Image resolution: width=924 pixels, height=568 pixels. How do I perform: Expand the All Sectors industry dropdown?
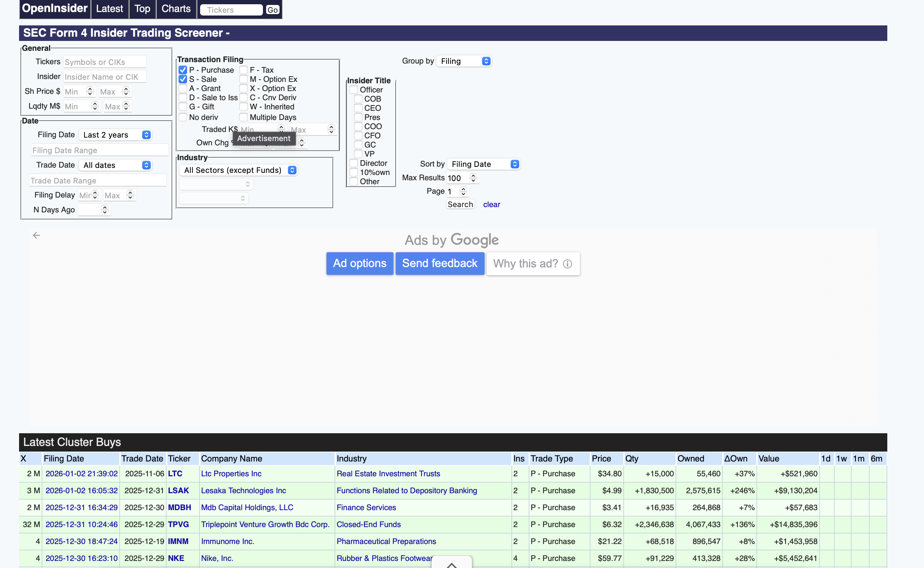point(239,170)
